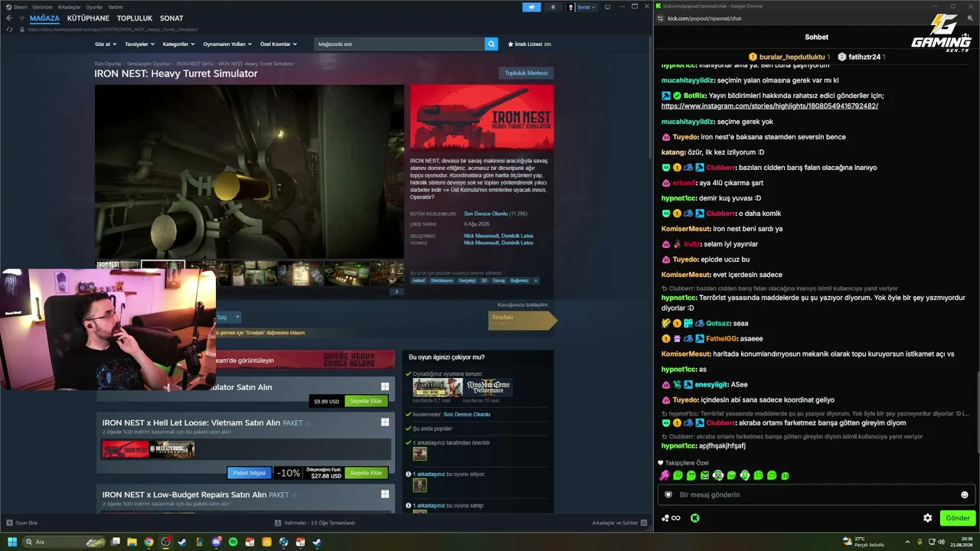The image size is (980, 551).
Task: Open emoji picker in Kick chat input
Action: [964, 494]
